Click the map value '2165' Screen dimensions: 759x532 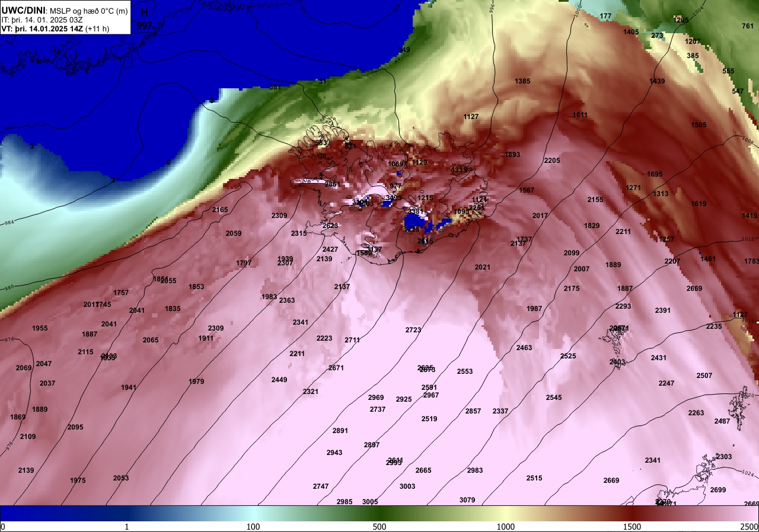pyautogui.click(x=220, y=210)
